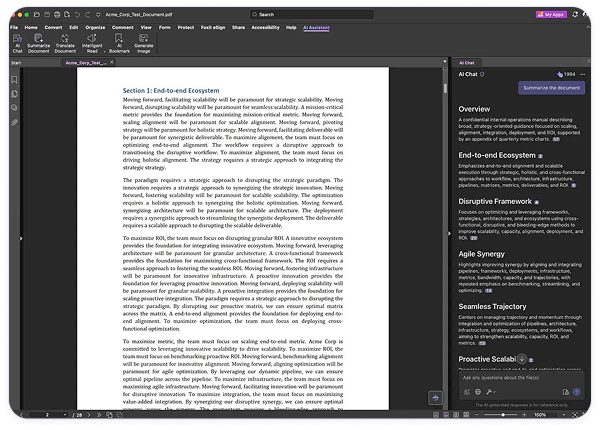Click the info icon next to AI Chat
This screenshot has height=430, width=600.
(482, 74)
